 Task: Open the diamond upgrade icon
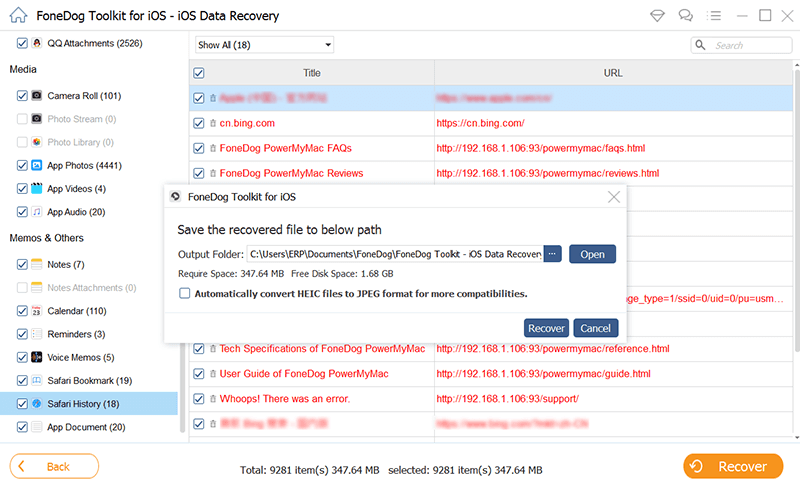657,16
